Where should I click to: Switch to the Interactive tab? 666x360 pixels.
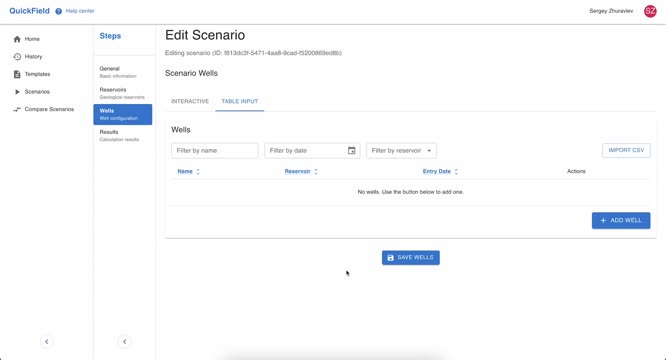[190, 101]
